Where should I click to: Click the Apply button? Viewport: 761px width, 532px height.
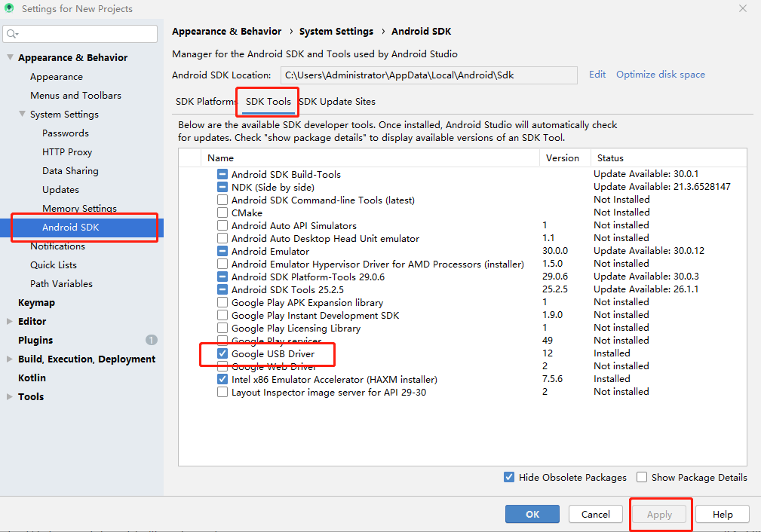[659, 514]
